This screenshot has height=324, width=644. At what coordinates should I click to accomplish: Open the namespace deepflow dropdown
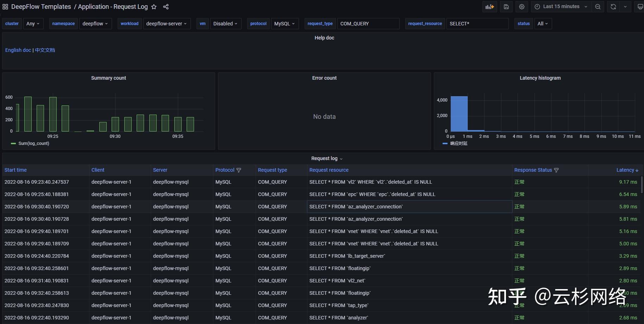click(x=95, y=24)
